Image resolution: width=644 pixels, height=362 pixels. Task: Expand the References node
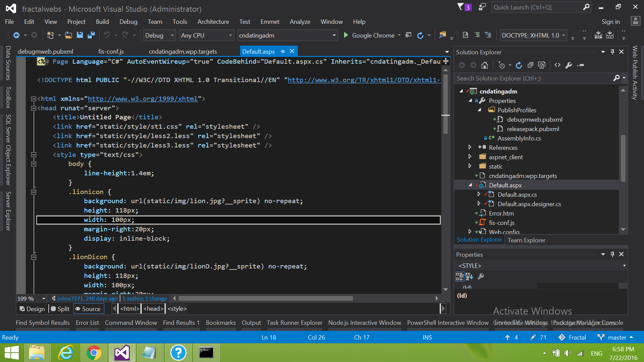pos(470,147)
